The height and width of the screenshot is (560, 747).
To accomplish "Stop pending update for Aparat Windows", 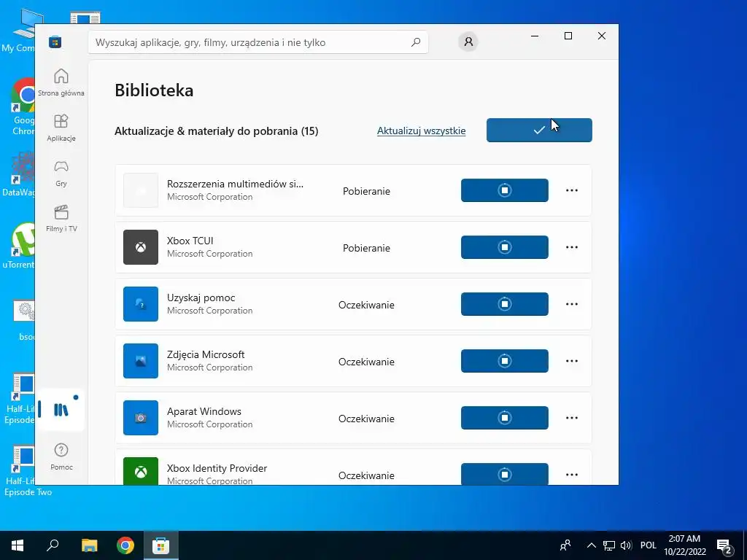I will click(x=505, y=418).
